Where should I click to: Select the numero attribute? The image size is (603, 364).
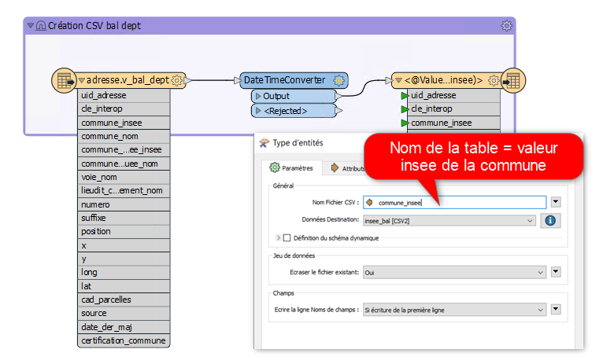click(x=124, y=204)
